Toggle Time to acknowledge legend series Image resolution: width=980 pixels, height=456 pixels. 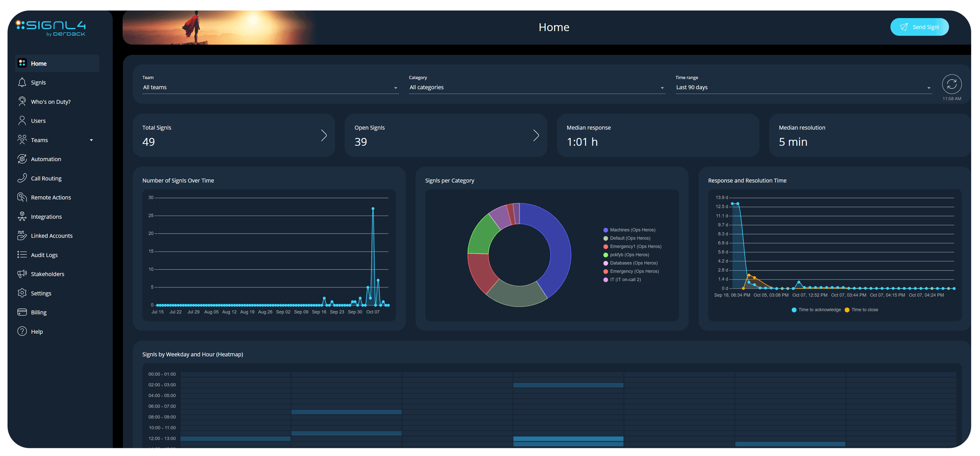click(816, 310)
